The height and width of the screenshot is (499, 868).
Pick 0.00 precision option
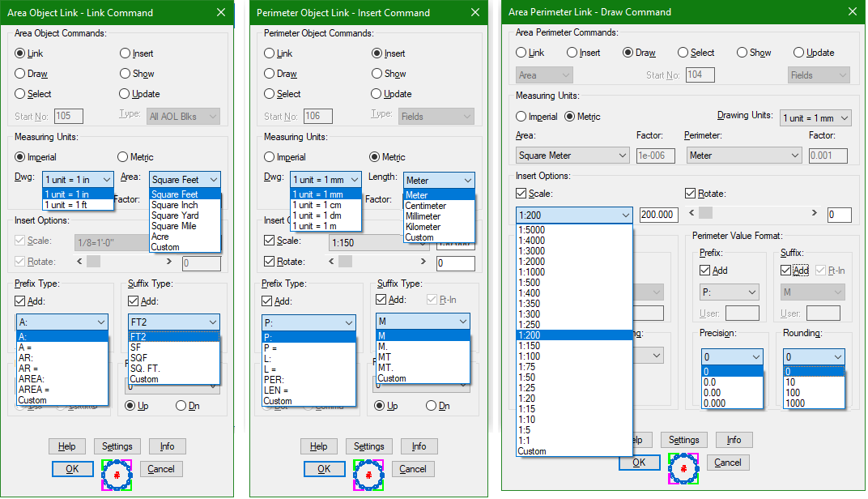click(x=732, y=393)
